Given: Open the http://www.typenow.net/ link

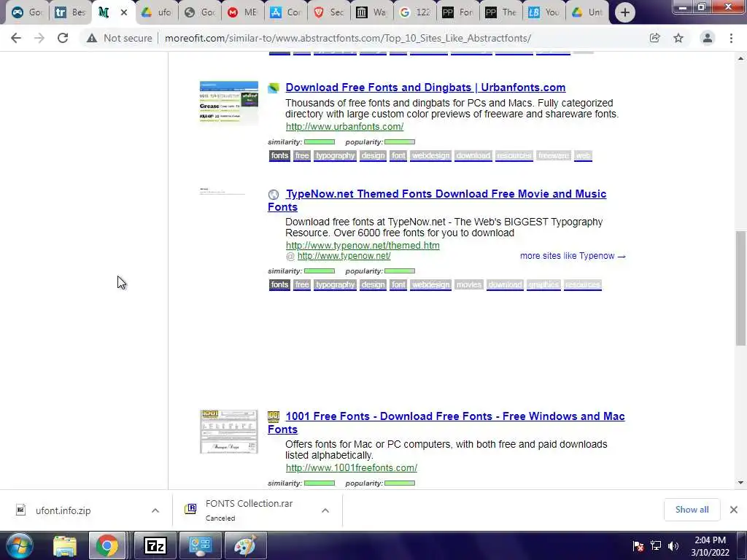Looking at the screenshot, I should click(x=344, y=256).
